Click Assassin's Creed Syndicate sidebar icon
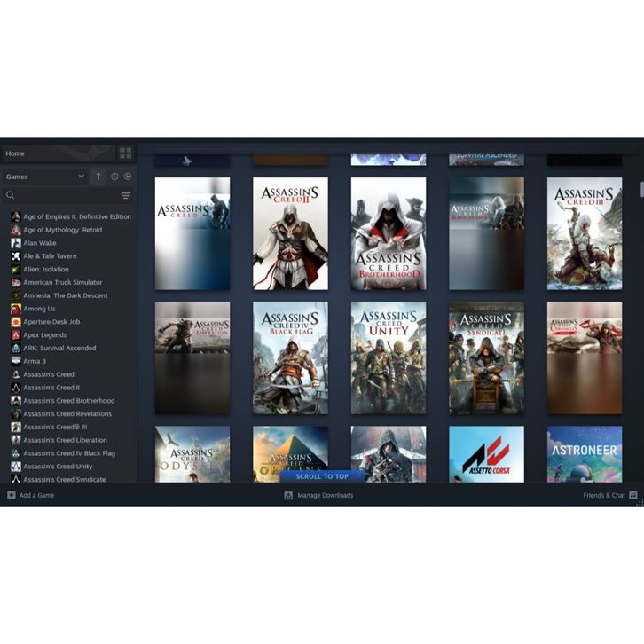The height and width of the screenshot is (644, 644). pyautogui.click(x=16, y=479)
